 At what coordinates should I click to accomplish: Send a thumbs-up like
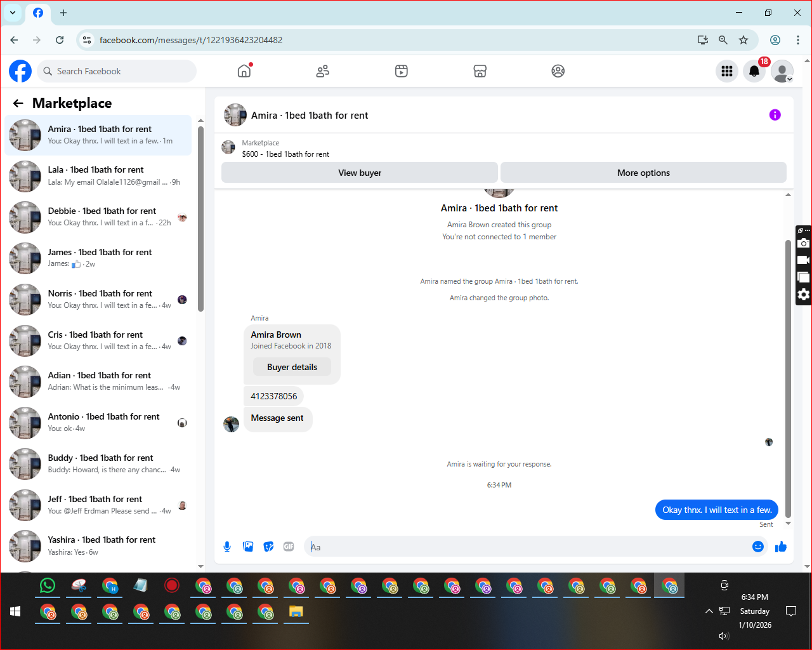tap(781, 547)
